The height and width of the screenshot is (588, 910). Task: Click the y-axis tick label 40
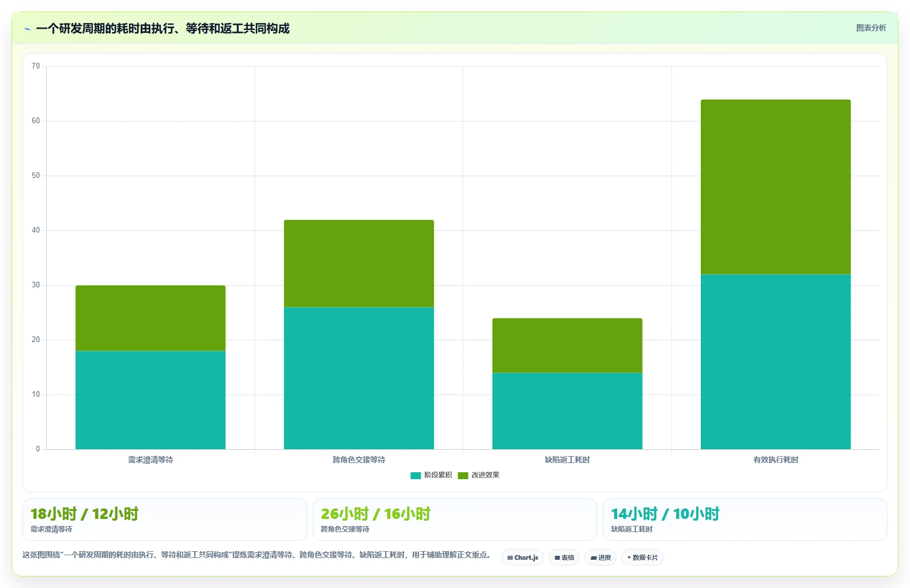(36, 230)
